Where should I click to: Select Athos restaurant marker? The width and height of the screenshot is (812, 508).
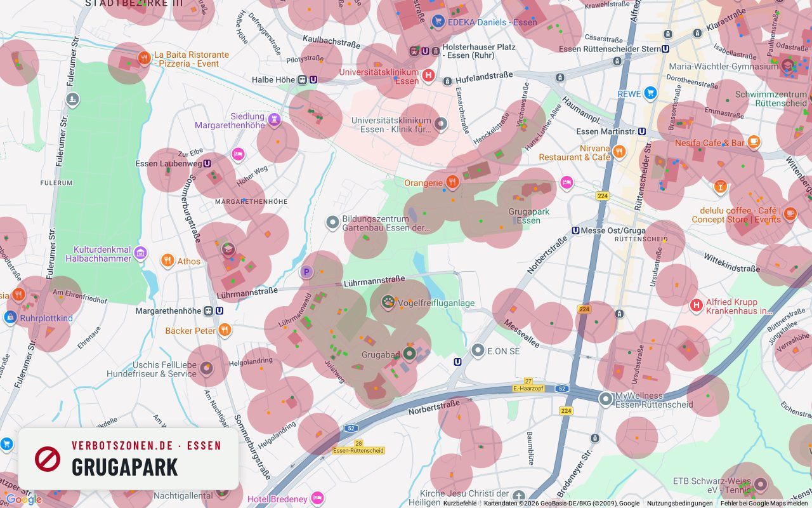[x=167, y=260]
